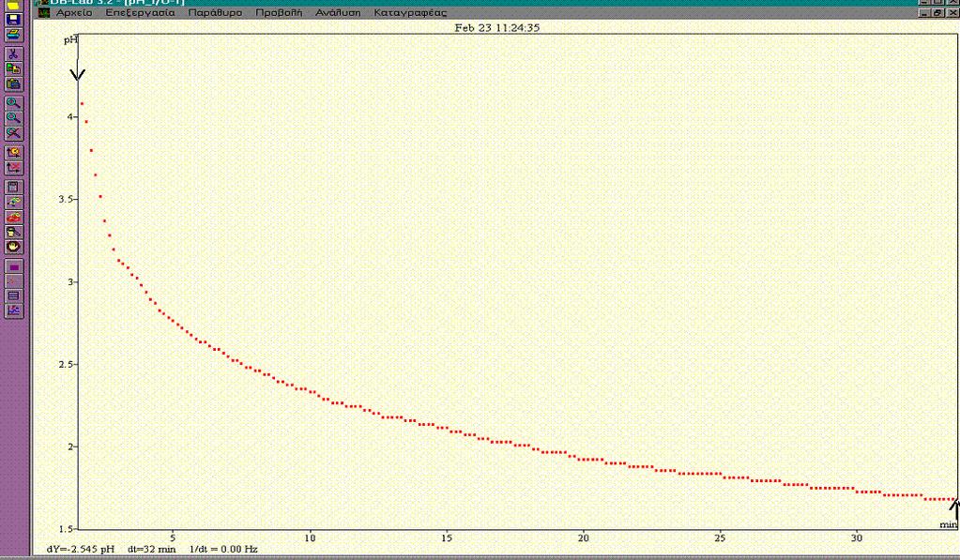960x560 pixels.
Task: Open the document control icon left of Αρχείο
Action: 43,12
